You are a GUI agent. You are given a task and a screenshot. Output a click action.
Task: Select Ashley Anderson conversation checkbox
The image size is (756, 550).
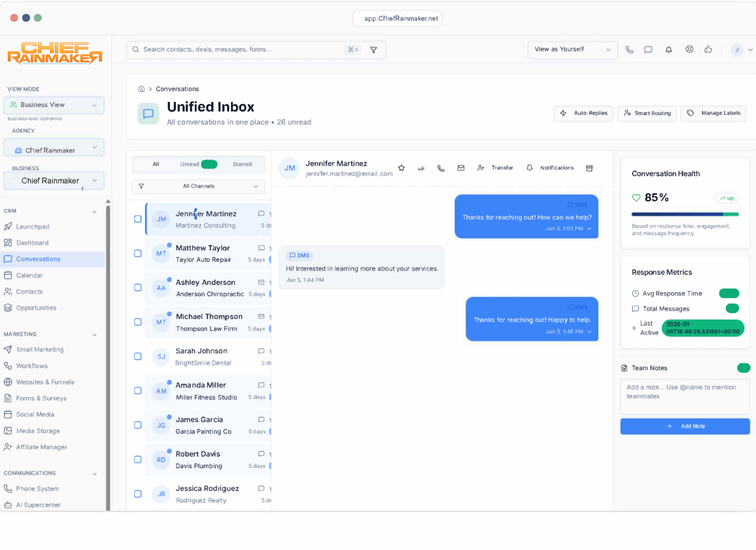pos(137,288)
